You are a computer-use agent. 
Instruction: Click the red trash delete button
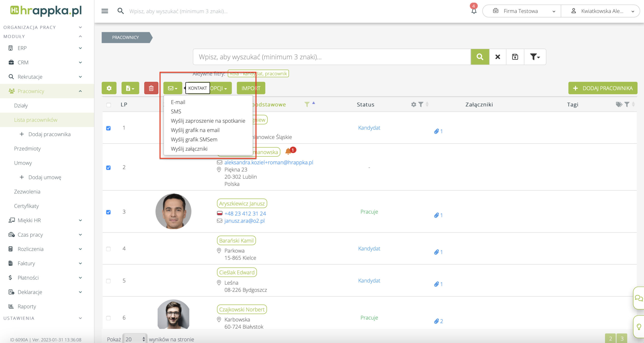click(x=151, y=88)
